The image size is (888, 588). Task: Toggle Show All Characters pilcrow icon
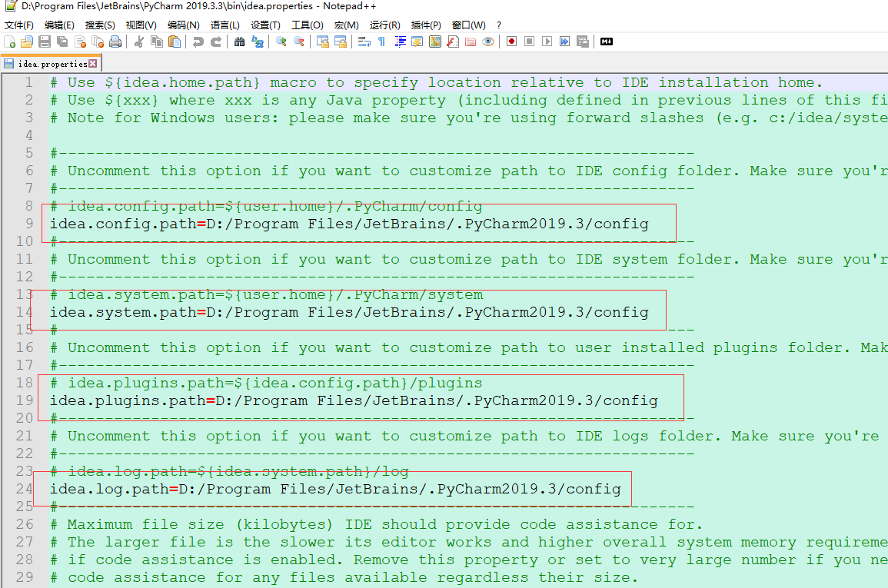click(x=381, y=42)
